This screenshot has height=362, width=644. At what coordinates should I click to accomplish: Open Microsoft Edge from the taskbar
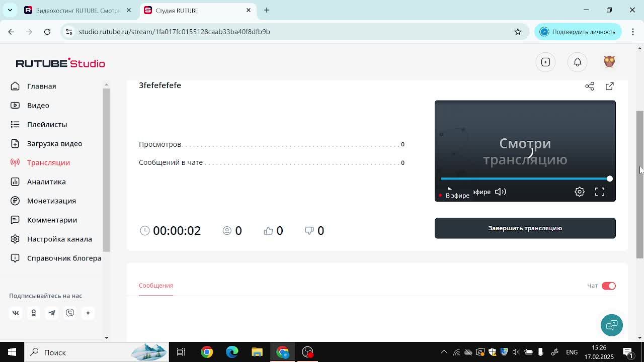[x=232, y=352]
